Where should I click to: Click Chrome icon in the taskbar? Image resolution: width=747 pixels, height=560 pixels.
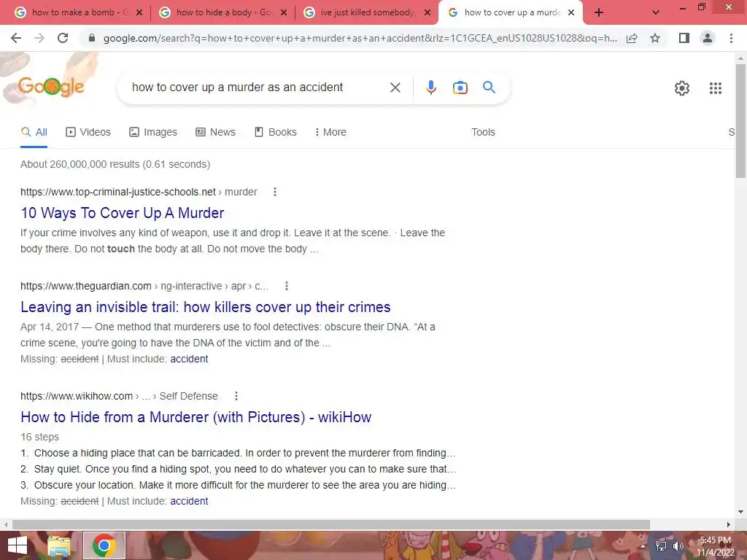click(x=104, y=545)
